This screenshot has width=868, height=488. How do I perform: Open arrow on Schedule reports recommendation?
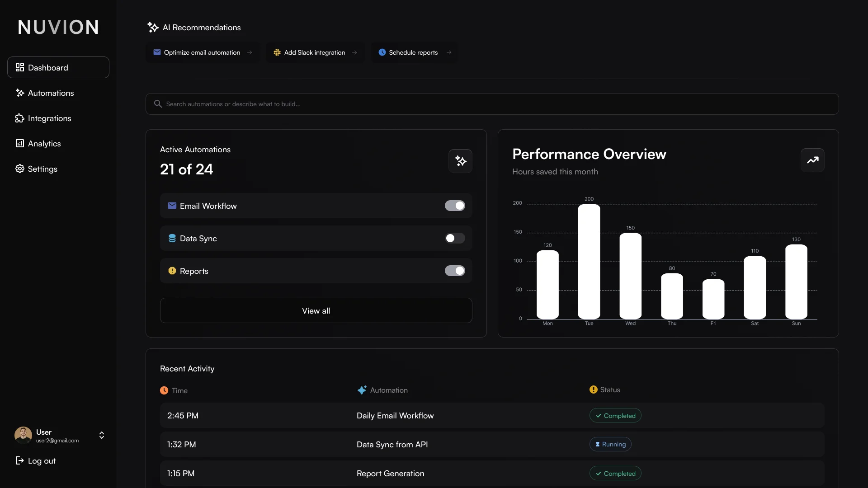click(x=449, y=52)
